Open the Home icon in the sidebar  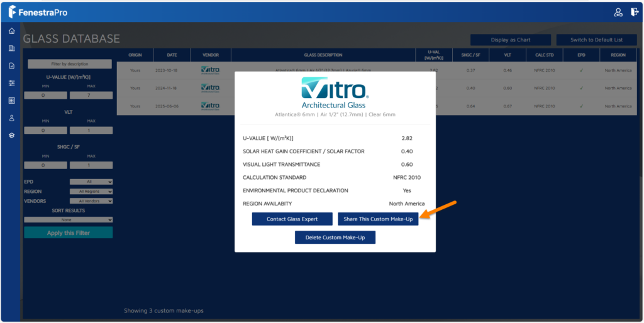(x=11, y=31)
